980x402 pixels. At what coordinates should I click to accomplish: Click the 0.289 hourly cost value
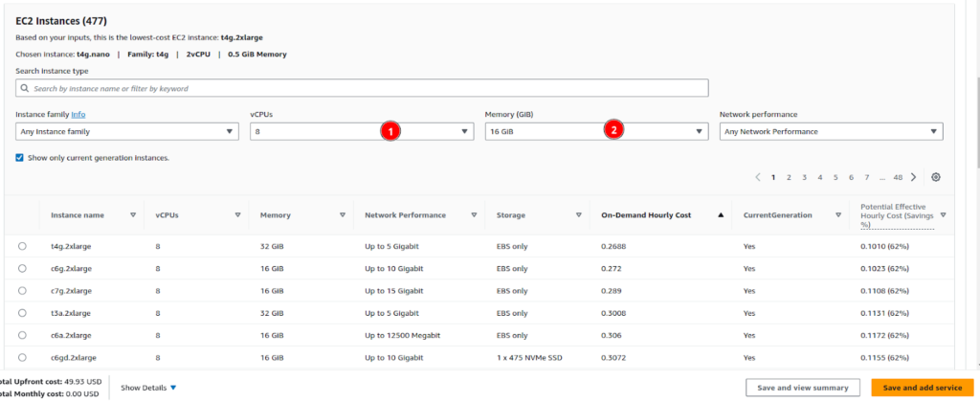612,291
